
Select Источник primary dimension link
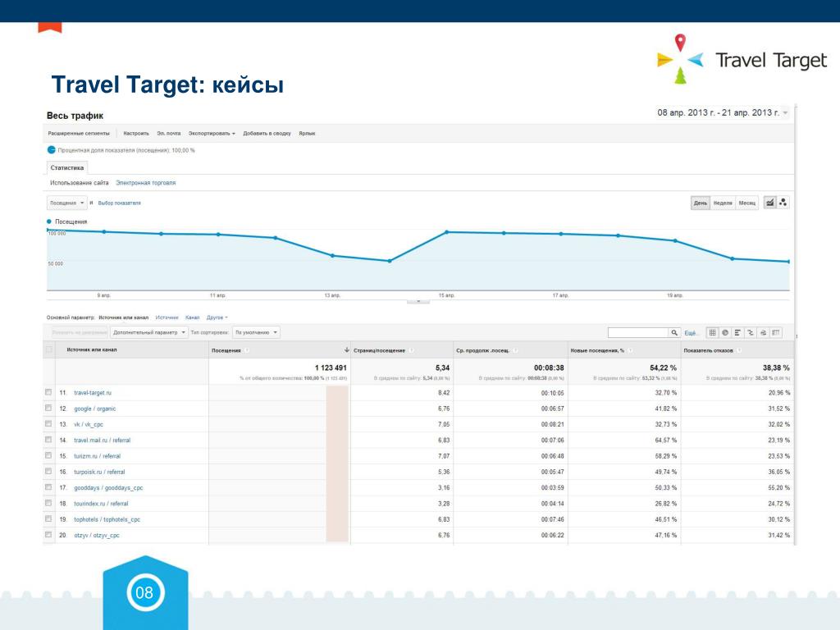[167, 317]
